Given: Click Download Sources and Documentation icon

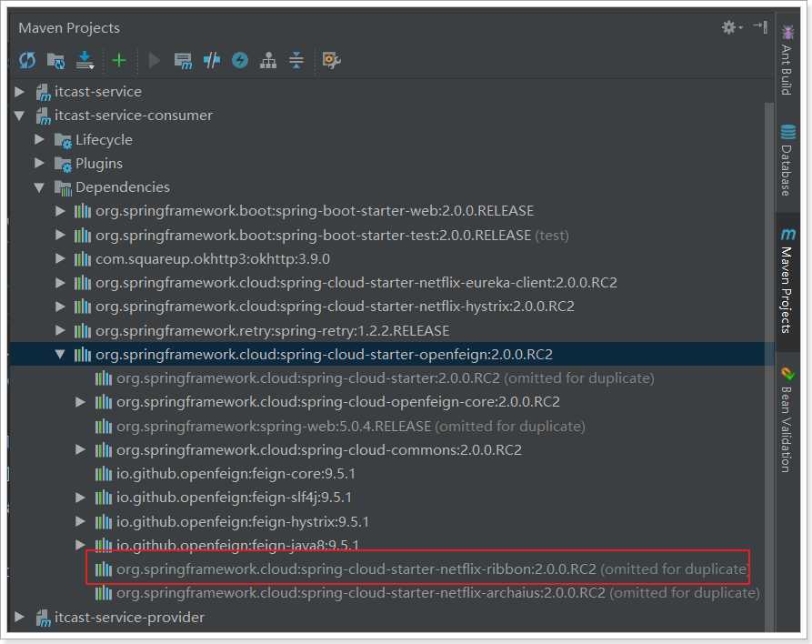Looking at the screenshot, I should pos(85,61).
